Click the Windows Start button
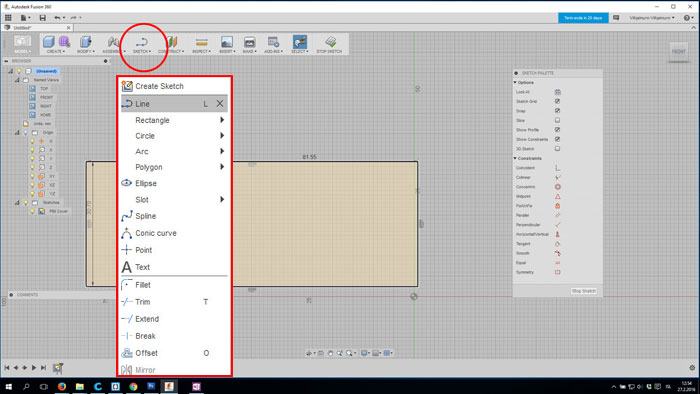The height and width of the screenshot is (394, 700). point(8,386)
